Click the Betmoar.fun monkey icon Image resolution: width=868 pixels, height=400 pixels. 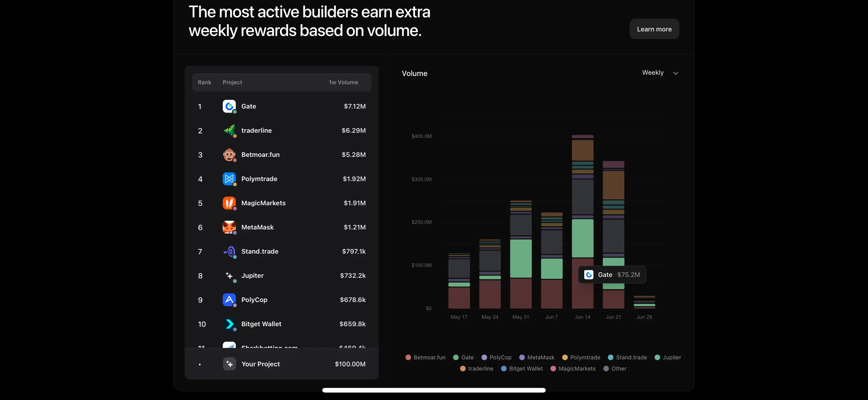pos(229,154)
